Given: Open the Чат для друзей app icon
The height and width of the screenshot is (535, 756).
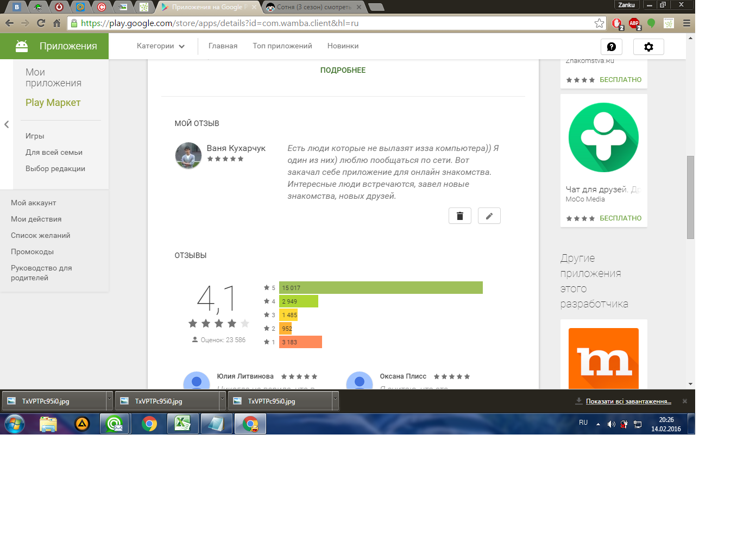Looking at the screenshot, I should point(603,137).
